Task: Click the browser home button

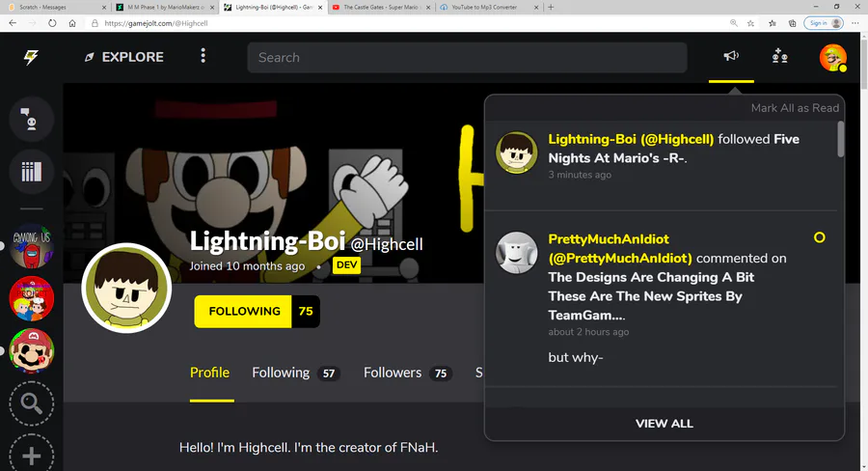Action: tap(72, 23)
